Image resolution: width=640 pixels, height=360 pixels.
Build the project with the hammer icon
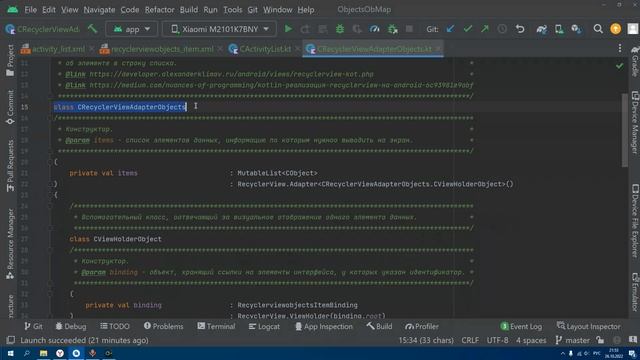(x=93, y=29)
